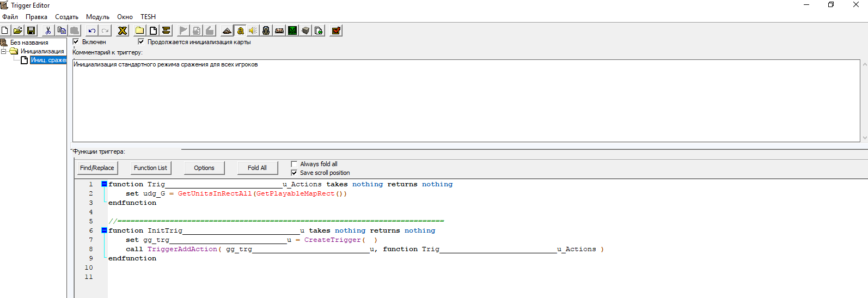The image size is (868, 298).
Task: Restore the Trigger Editor window size
Action: pyautogui.click(x=831, y=5)
